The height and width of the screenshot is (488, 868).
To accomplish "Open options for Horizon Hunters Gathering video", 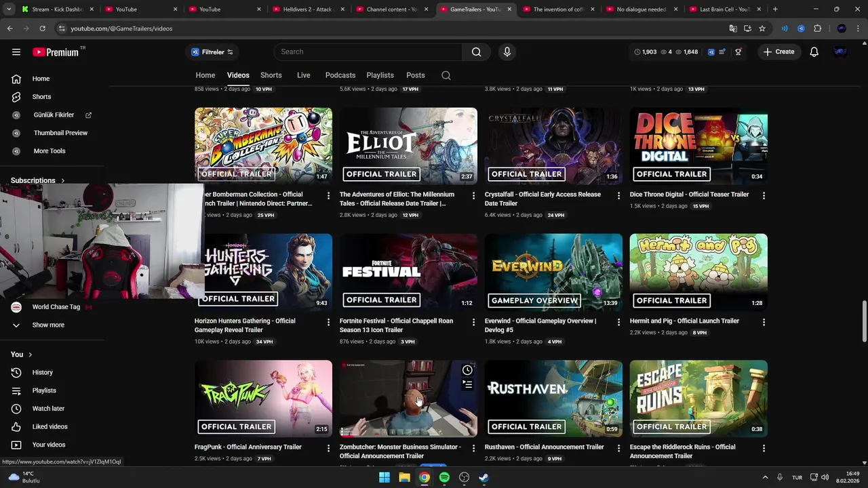I will (328, 322).
